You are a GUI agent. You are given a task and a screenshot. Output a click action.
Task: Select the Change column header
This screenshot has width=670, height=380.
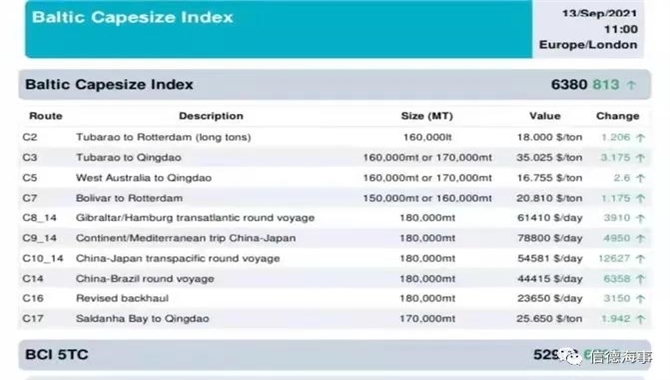(617, 116)
